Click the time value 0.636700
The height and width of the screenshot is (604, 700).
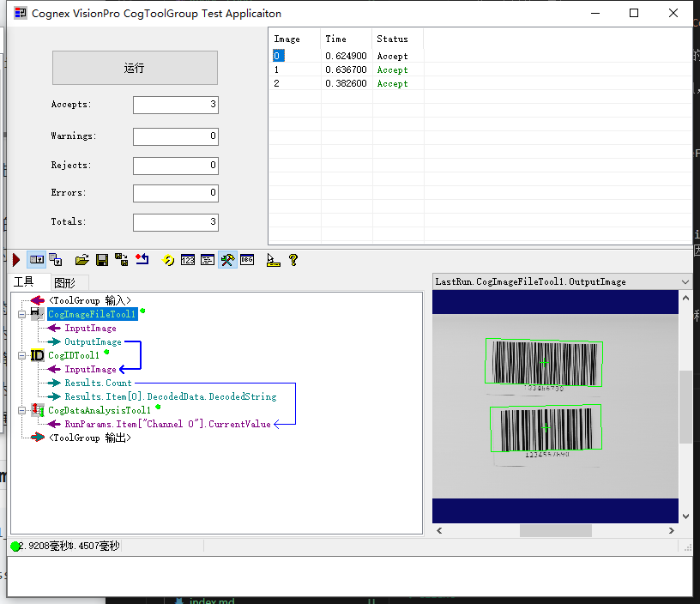coord(346,69)
